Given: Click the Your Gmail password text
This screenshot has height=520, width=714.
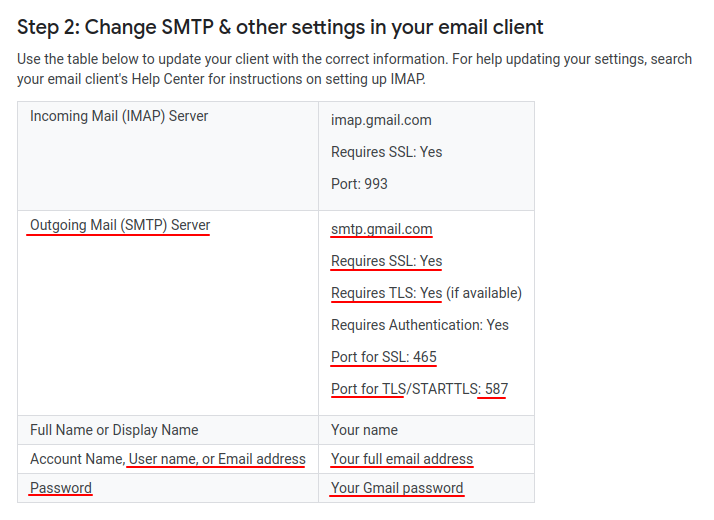Looking at the screenshot, I should 397,488.
